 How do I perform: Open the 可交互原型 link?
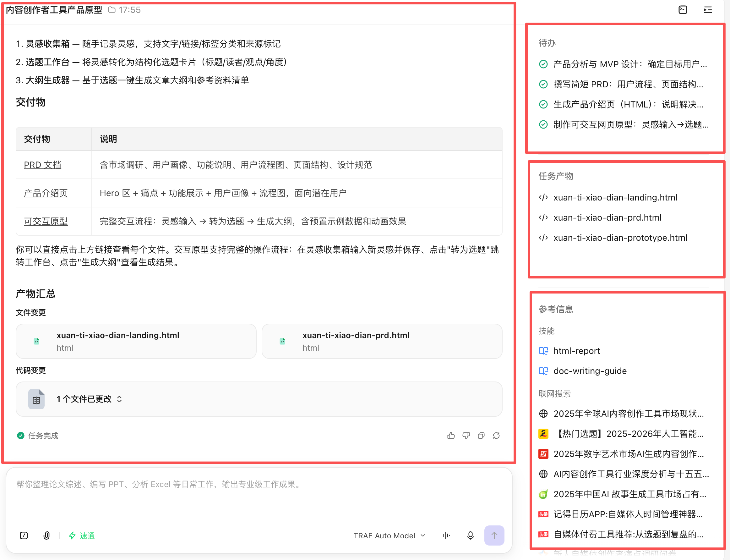[x=46, y=222]
